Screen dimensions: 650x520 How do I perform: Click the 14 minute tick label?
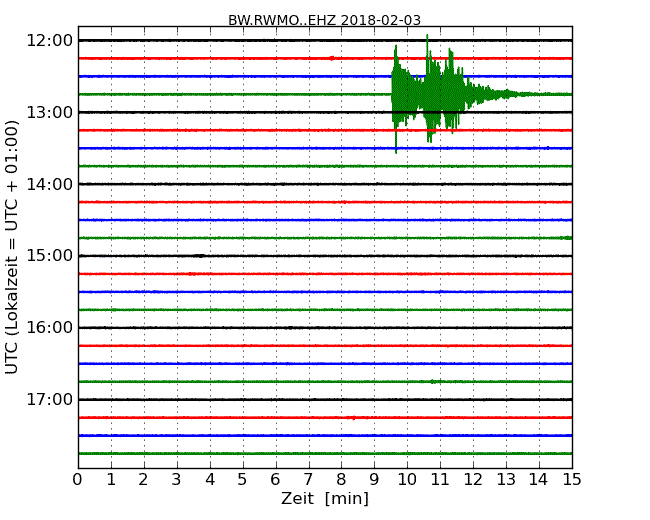pos(539,480)
